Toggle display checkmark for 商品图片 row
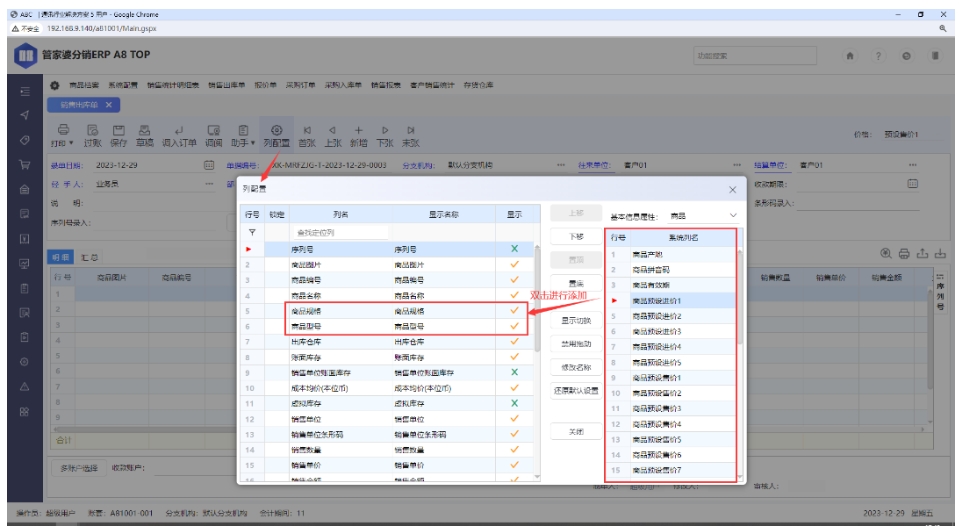Viewport: 959px width, 530px height. point(514,264)
